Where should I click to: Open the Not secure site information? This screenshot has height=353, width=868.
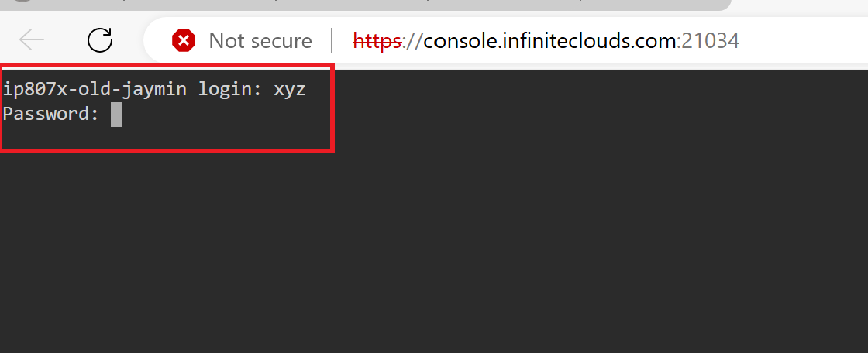(260, 40)
